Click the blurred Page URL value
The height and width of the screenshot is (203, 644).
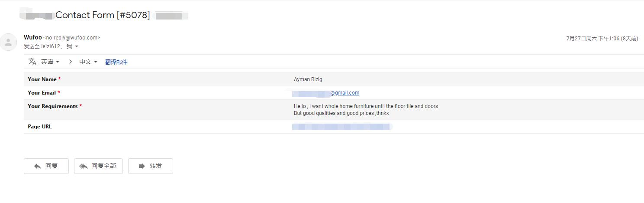tap(342, 127)
